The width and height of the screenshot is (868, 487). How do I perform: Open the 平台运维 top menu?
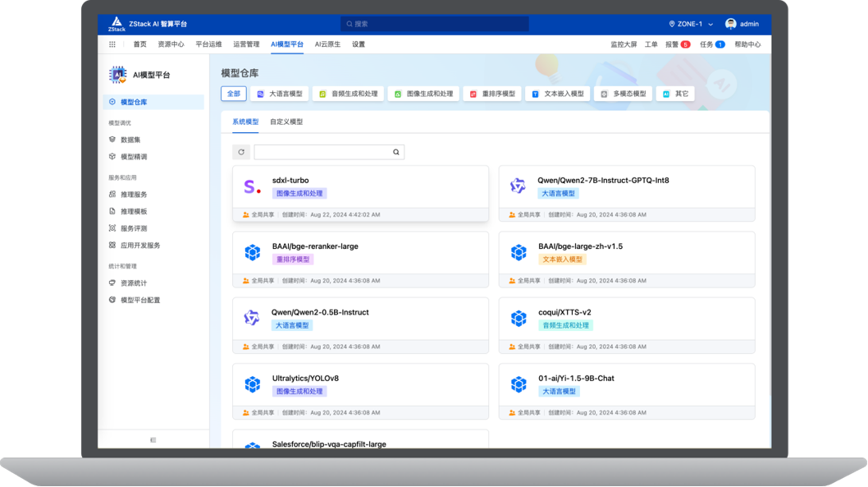click(x=208, y=44)
